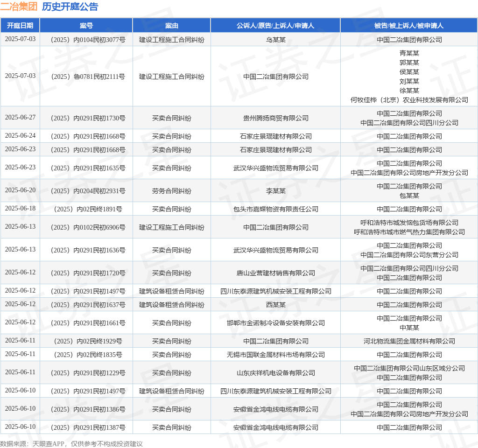Click 呼和浩特市城发恼包货场有限公司

(409, 223)
